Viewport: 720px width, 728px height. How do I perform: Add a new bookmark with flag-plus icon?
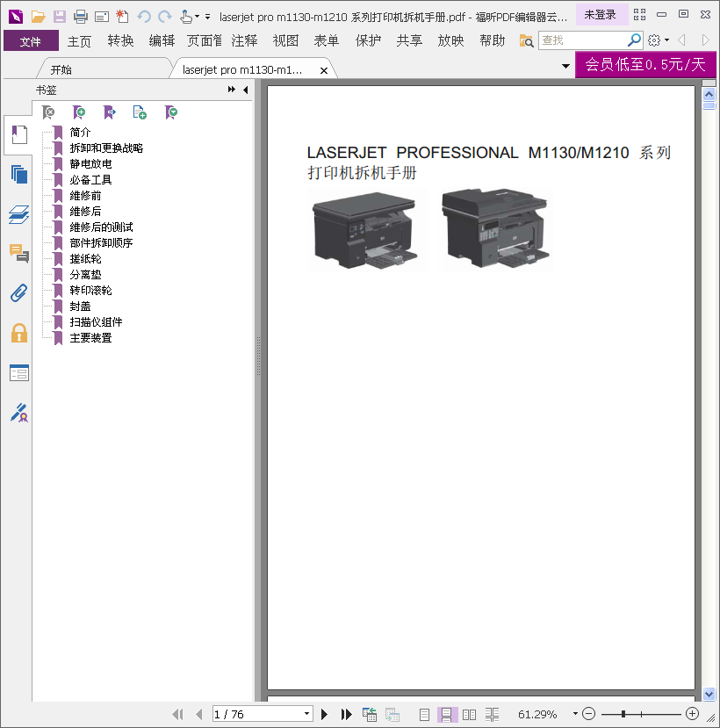click(x=79, y=112)
